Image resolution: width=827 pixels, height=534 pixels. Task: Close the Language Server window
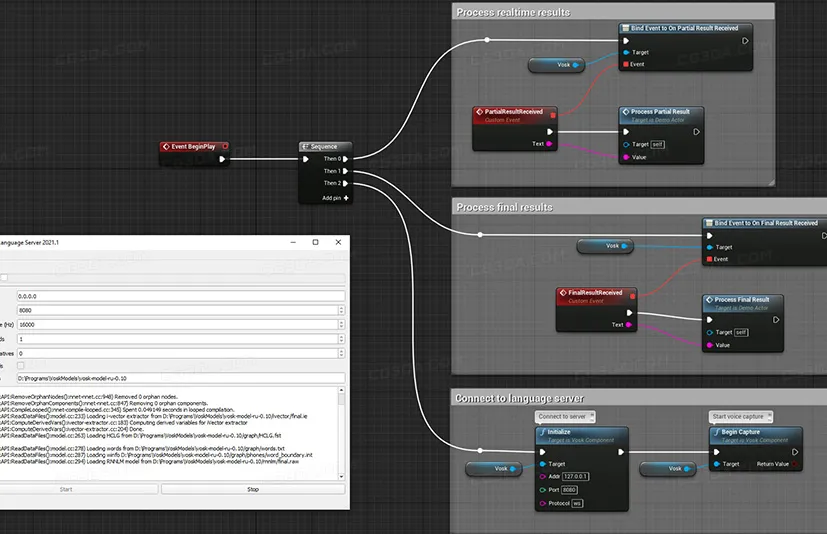tap(338, 242)
